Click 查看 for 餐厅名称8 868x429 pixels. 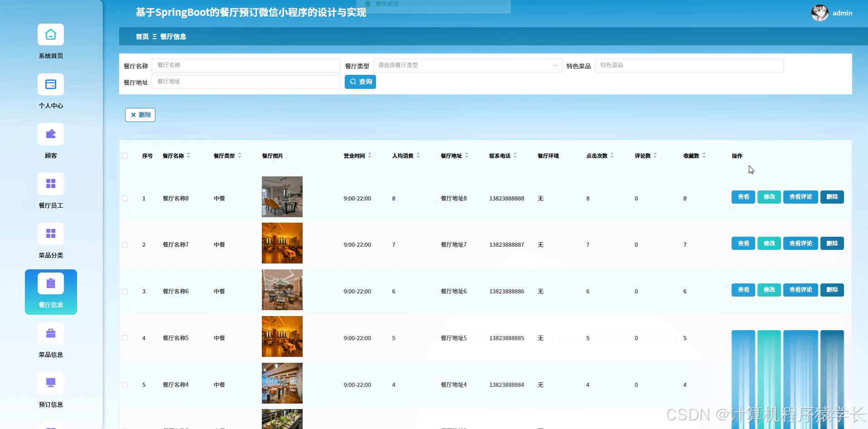743,197
